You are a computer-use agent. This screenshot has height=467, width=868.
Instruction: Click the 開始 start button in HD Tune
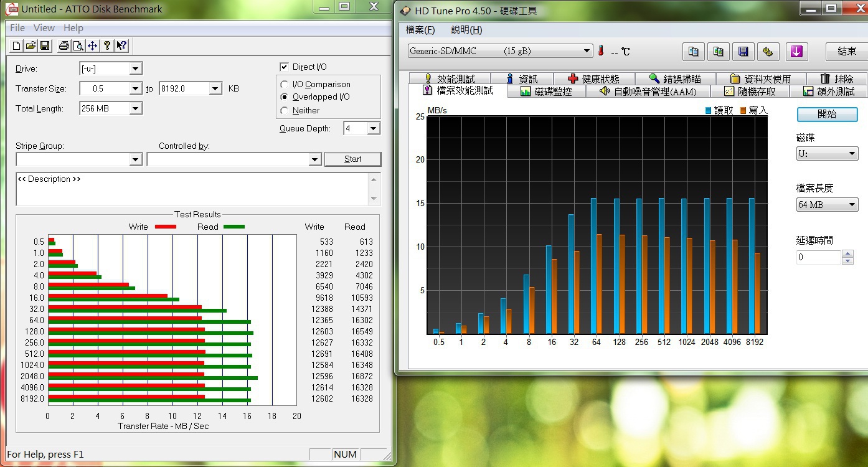[x=827, y=114]
